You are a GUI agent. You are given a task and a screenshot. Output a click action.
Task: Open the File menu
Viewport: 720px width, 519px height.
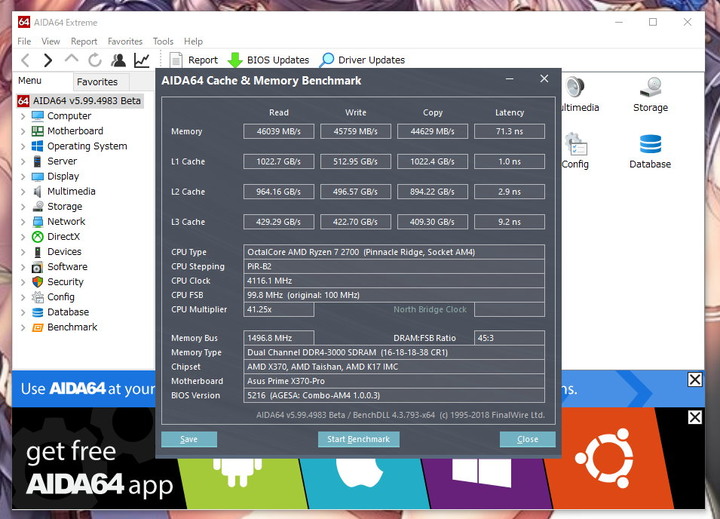point(24,41)
